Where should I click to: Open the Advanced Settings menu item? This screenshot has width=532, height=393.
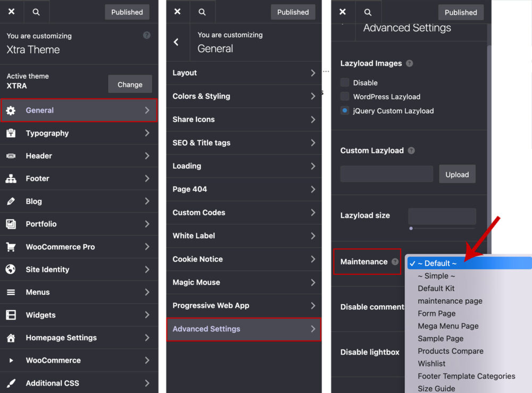tap(244, 329)
